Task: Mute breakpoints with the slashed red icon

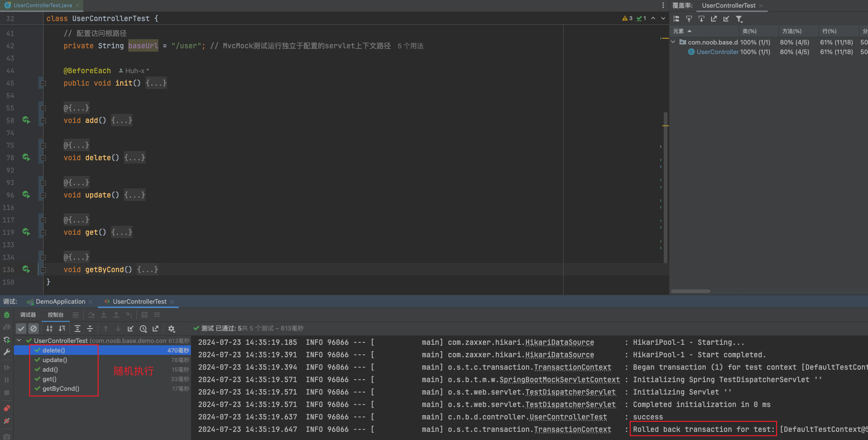Action: click(x=7, y=421)
